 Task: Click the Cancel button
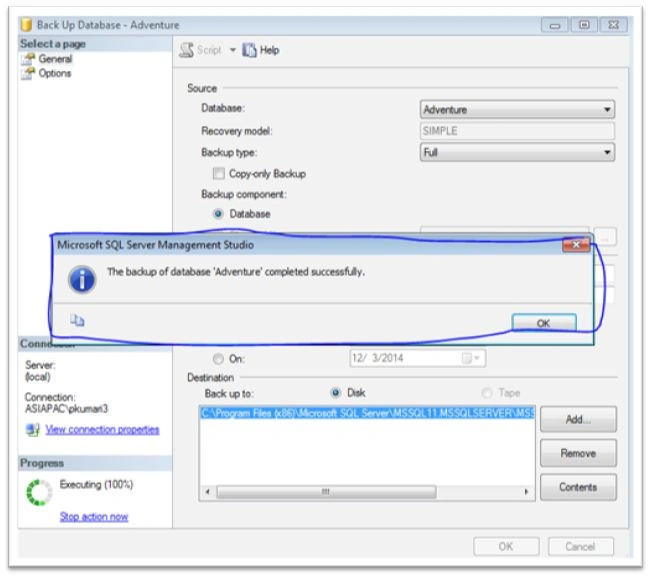point(580,546)
